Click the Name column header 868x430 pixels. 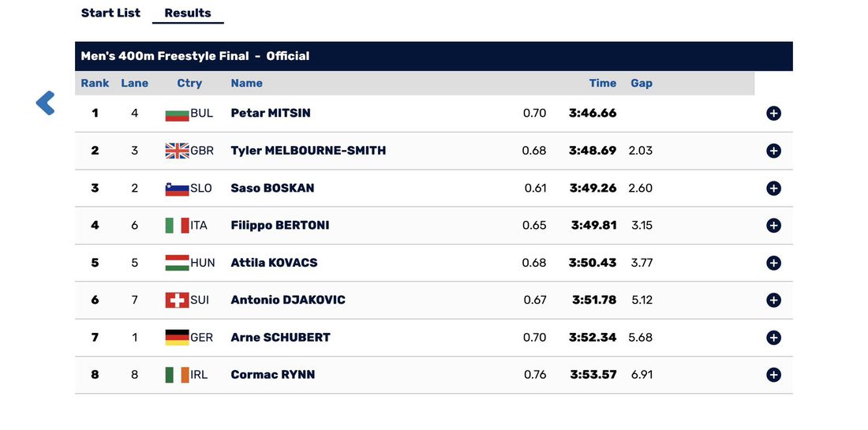[246, 83]
